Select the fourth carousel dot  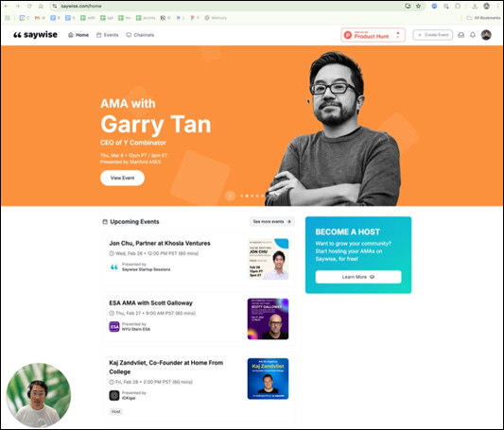(257, 196)
